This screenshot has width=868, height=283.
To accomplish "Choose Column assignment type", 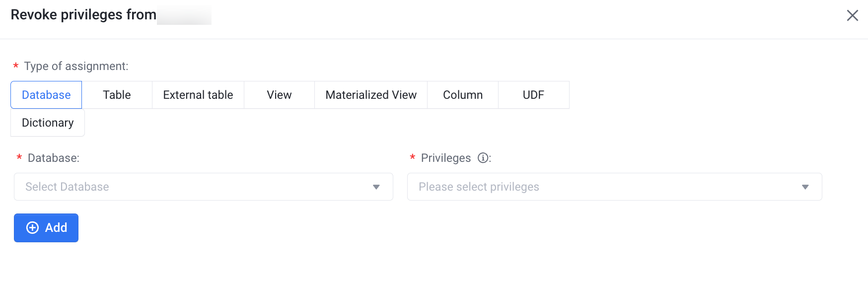I will pos(462,95).
